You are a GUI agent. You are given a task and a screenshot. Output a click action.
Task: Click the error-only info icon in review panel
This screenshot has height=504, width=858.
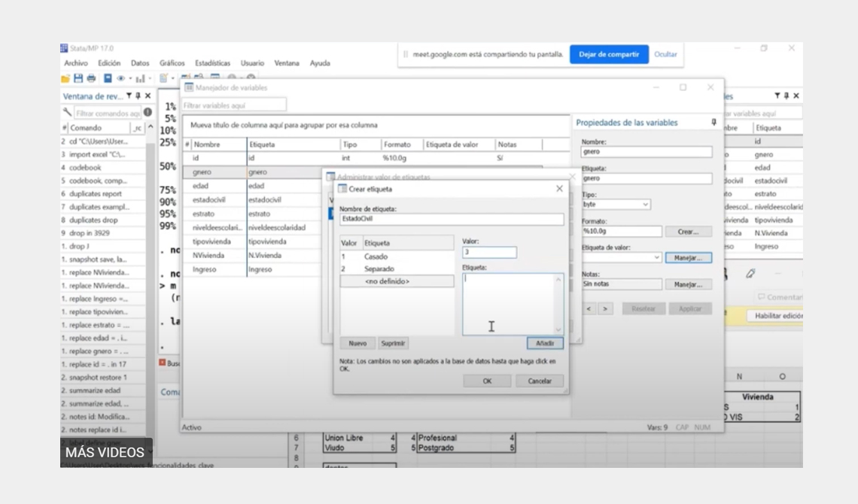pyautogui.click(x=148, y=113)
